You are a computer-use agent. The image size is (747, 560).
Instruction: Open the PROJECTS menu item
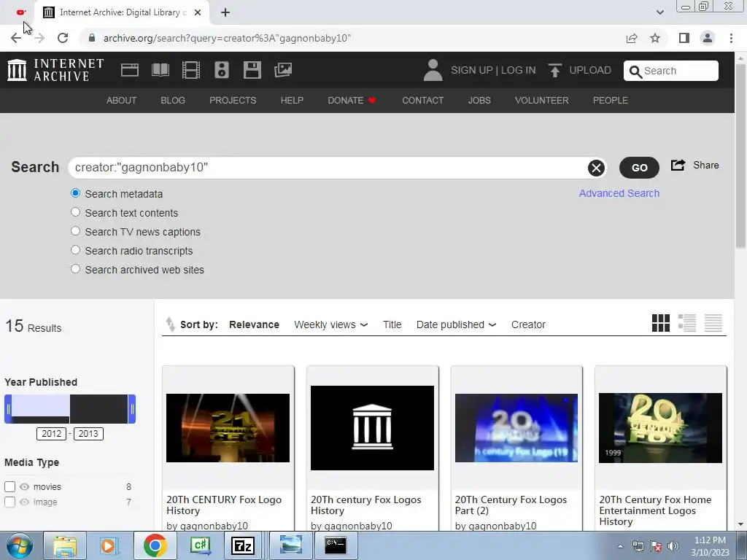click(233, 101)
